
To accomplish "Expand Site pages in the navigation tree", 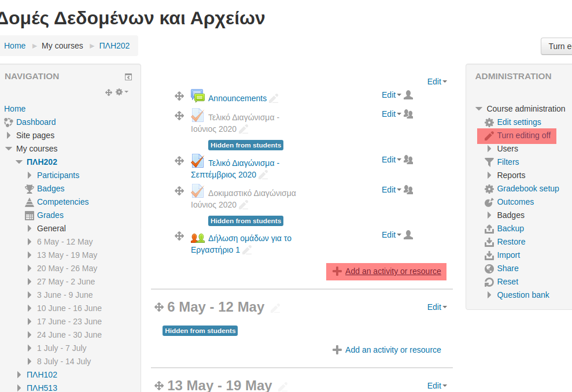I will (9, 135).
